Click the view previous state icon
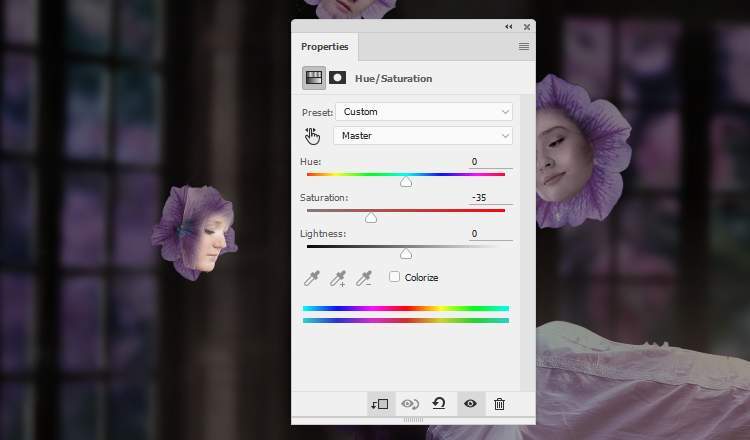This screenshot has width=750, height=440. pos(410,404)
